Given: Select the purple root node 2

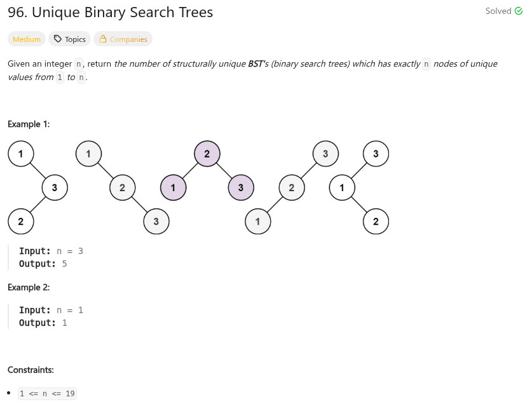Looking at the screenshot, I should [207, 153].
